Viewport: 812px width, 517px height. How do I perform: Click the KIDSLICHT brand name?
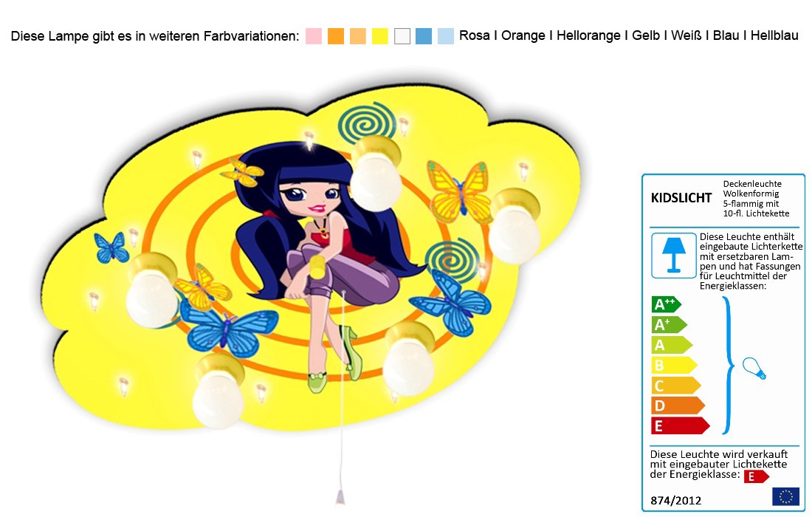[x=681, y=198]
